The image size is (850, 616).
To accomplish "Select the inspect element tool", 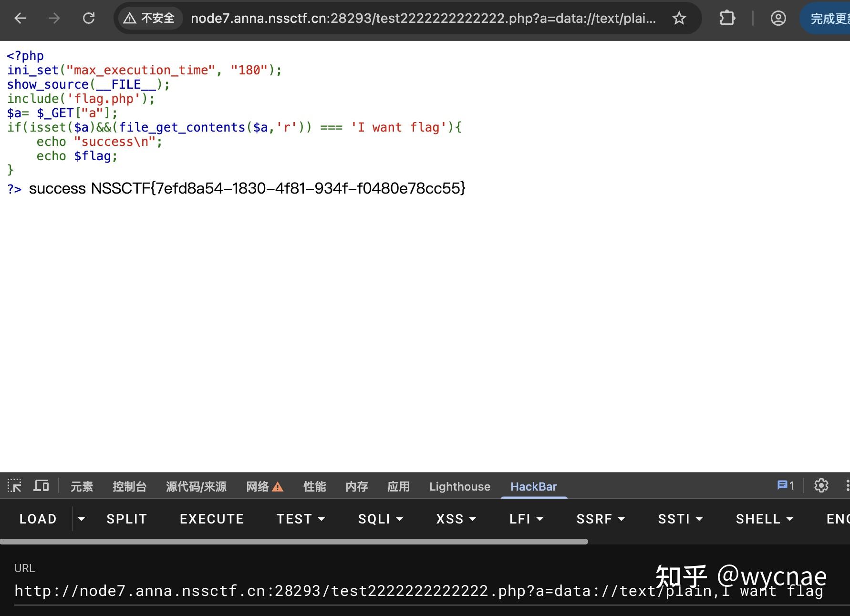I will coord(14,486).
